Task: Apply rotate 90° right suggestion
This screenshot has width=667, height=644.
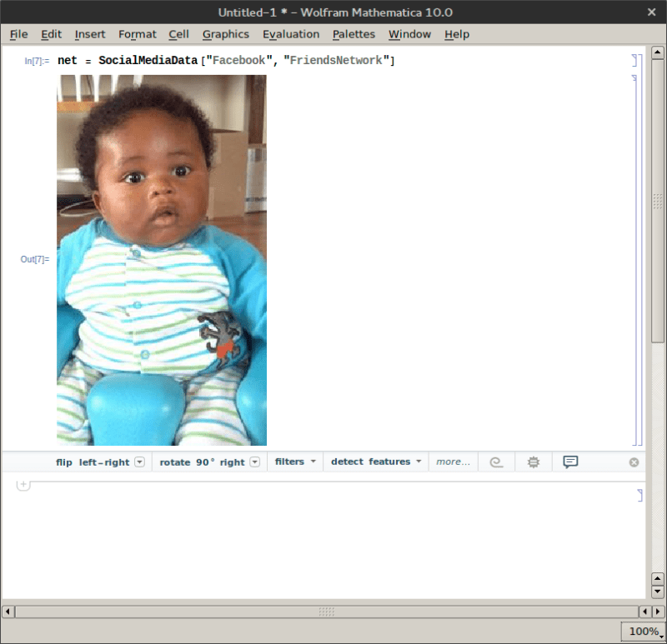Action: click(x=202, y=462)
